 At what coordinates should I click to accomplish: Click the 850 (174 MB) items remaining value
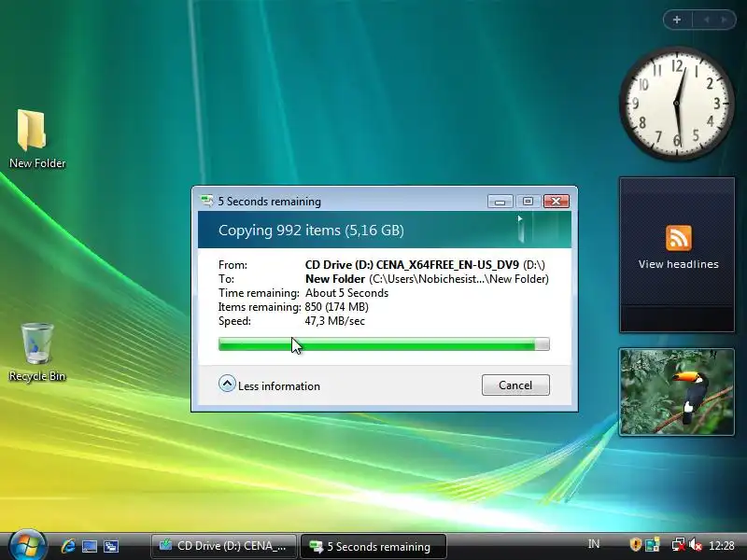(336, 307)
